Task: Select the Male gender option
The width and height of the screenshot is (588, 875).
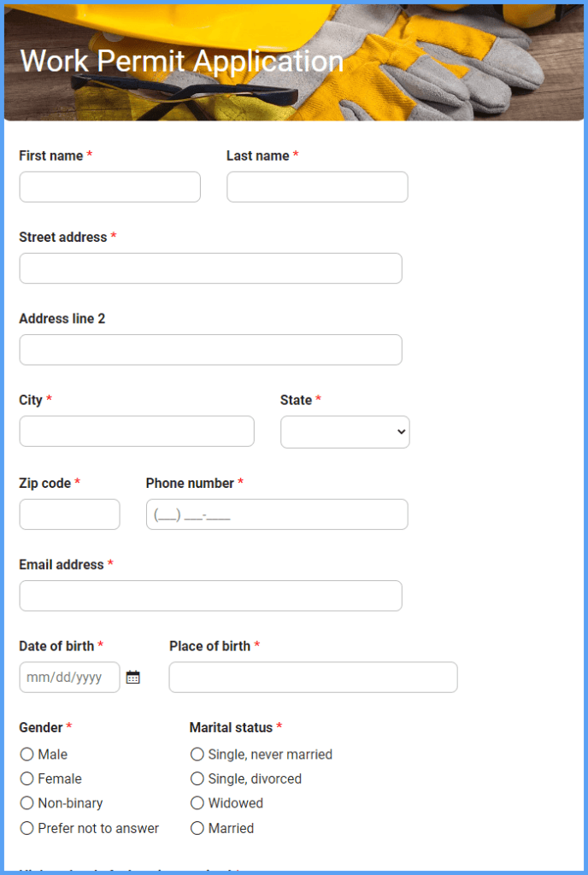Action: (27, 755)
